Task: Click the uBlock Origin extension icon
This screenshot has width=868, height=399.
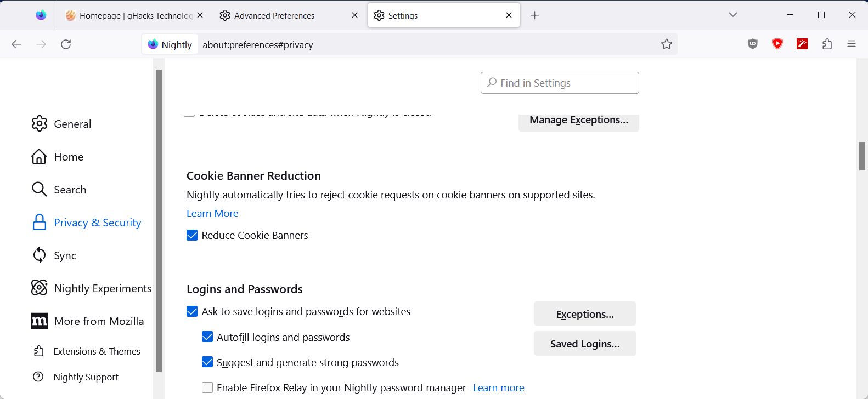Action: coord(753,44)
